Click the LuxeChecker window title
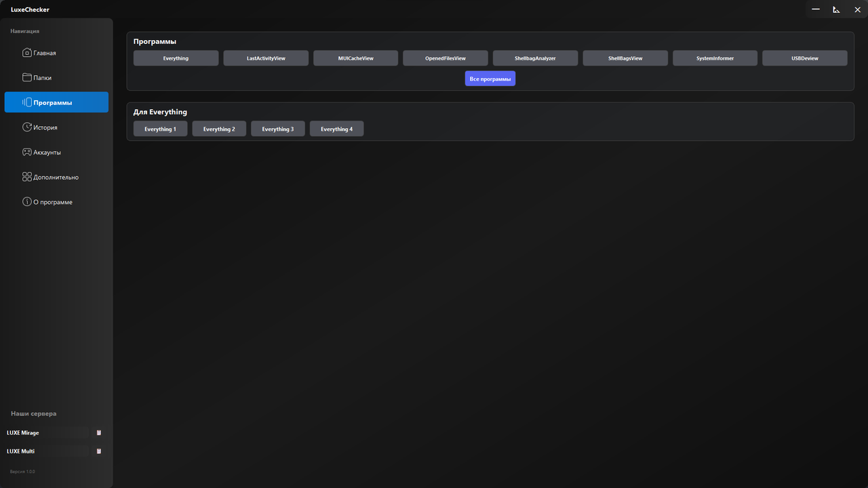Image resolution: width=868 pixels, height=488 pixels. 30,9
